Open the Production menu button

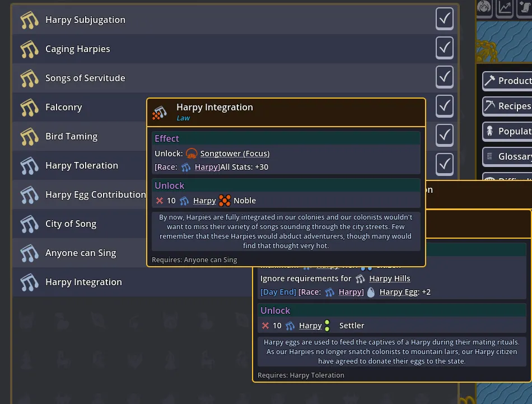(x=507, y=81)
